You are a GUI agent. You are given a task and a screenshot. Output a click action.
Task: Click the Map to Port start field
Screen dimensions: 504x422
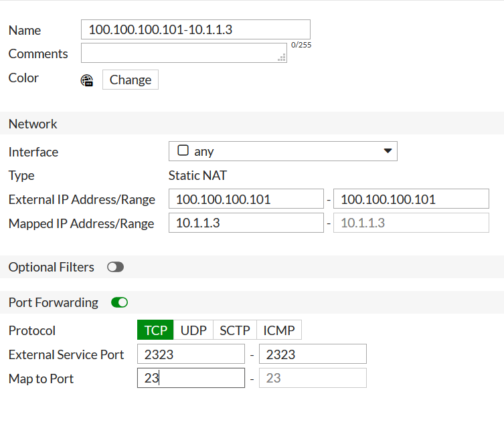tap(191, 378)
